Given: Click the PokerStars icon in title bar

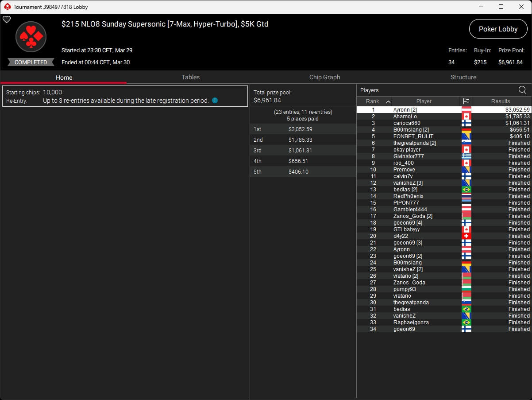Looking at the screenshot, I should (7, 7).
